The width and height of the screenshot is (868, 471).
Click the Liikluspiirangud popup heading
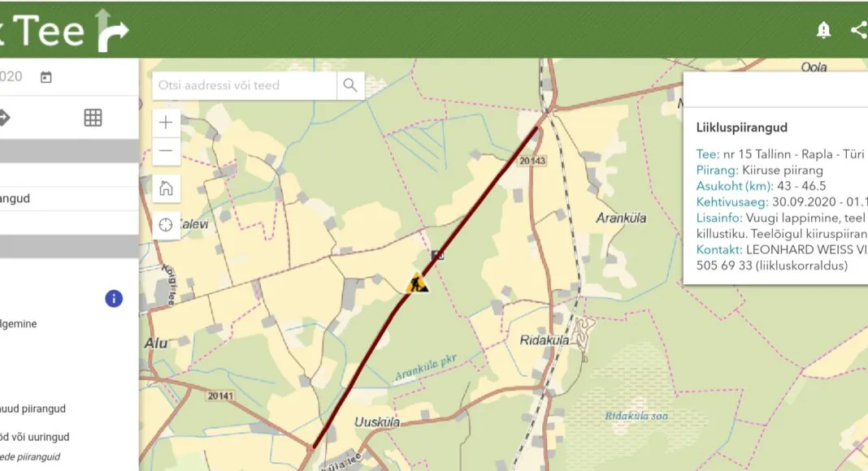(x=741, y=127)
